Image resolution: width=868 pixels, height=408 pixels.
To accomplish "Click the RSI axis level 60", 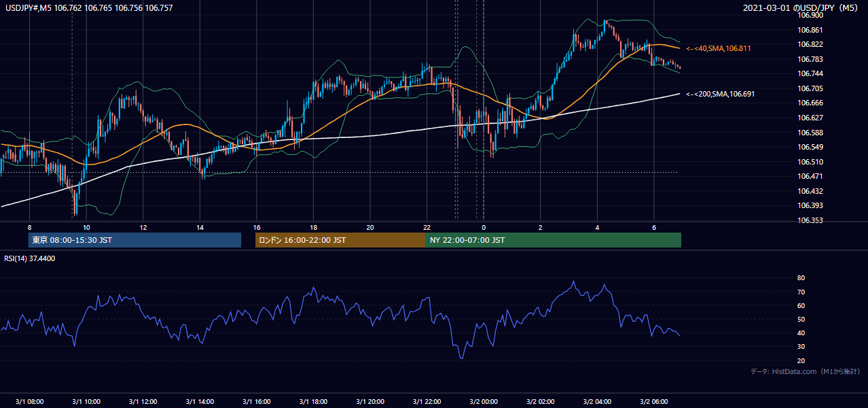I will click(x=801, y=305).
